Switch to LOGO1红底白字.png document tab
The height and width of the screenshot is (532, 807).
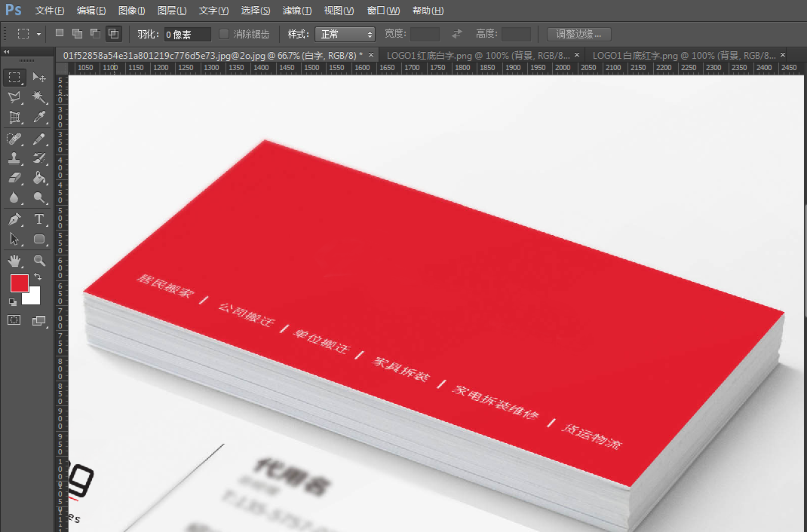click(x=478, y=55)
